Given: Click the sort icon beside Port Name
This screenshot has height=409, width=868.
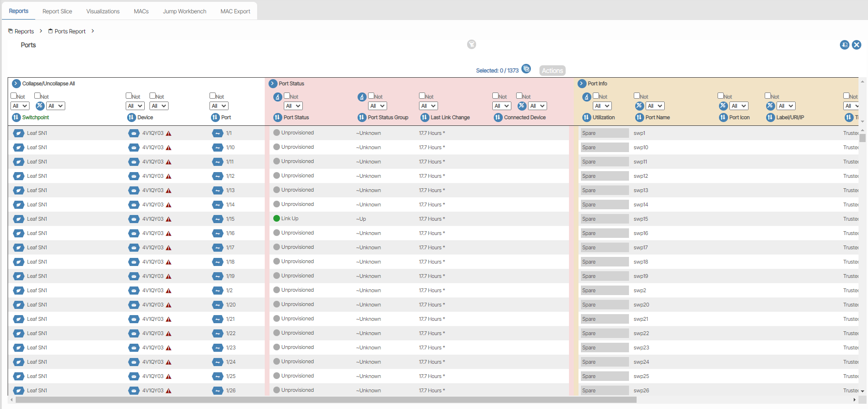Looking at the screenshot, I should pos(639,117).
